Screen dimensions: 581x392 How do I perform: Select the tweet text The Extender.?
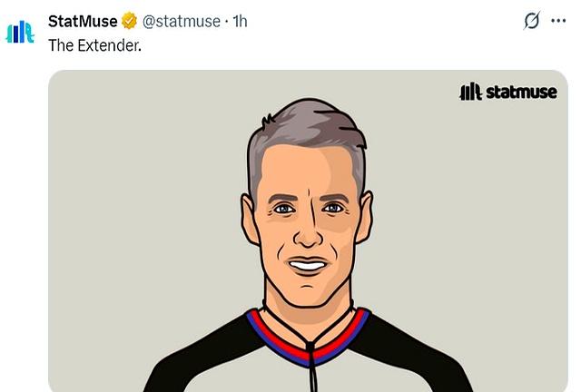(x=94, y=45)
